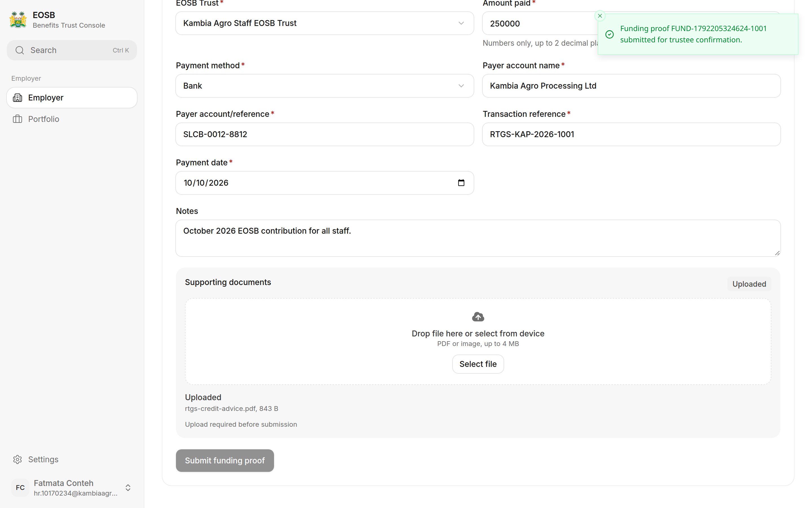Click the Payer account name field
Image resolution: width=812 pixels, height=508 pixels.
click(631, 86)
